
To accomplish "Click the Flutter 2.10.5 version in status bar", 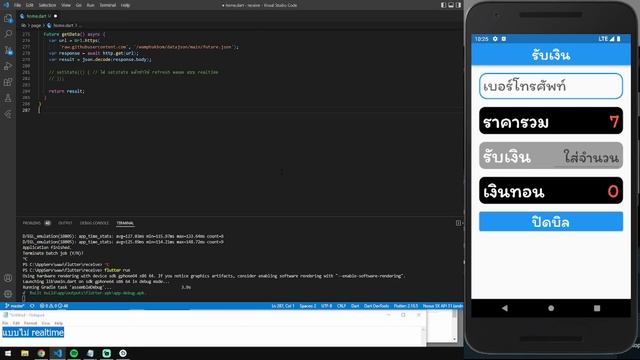I will [406, 306].
